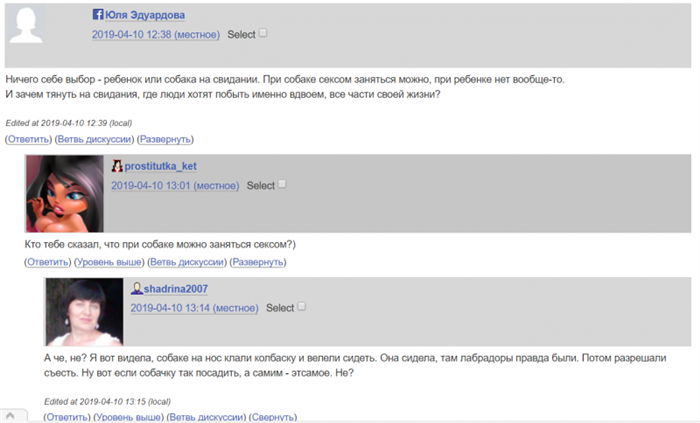Click the Select label in shadrina2007's header
Viewport: 700px width, 423px height.
(x=280, y=308)
